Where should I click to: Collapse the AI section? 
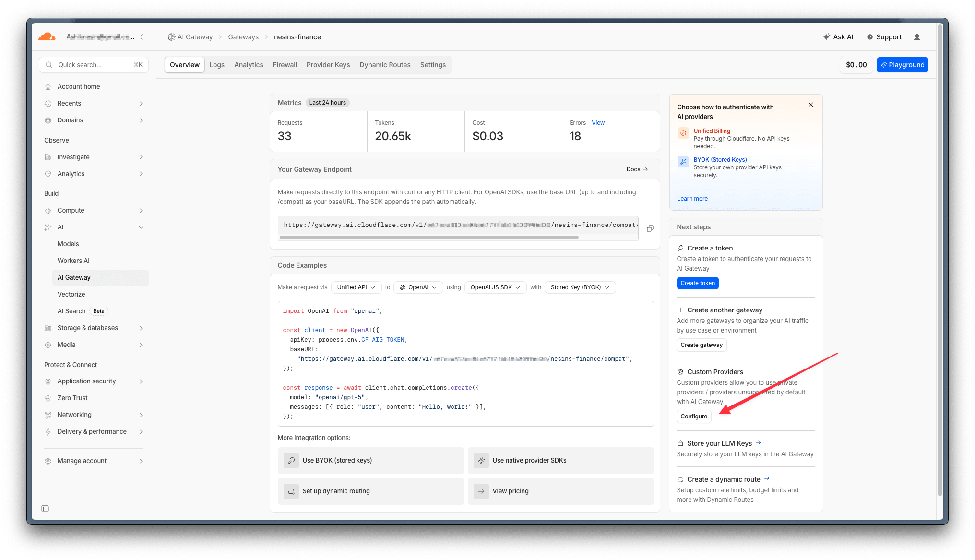pyautogui.click(x=141, y=227)
